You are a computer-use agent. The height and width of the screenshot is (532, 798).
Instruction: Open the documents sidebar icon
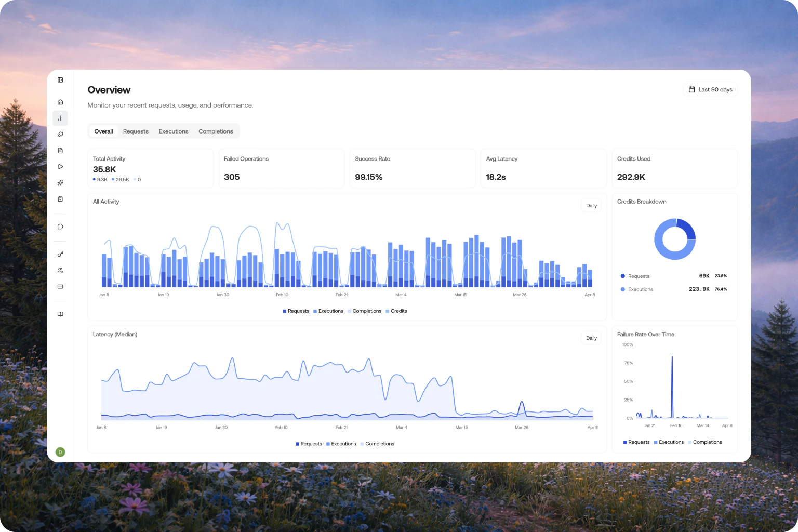point(60,150)
